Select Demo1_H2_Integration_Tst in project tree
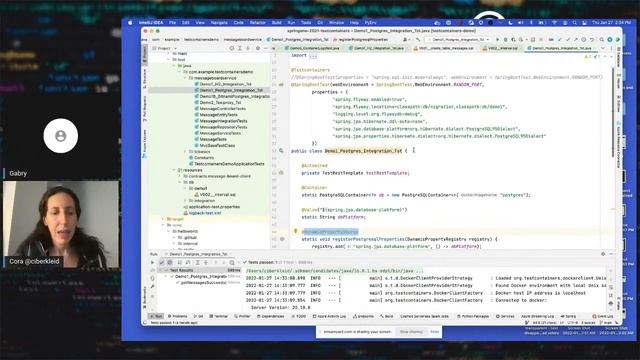640x360 pixels. tap(225, 84)
